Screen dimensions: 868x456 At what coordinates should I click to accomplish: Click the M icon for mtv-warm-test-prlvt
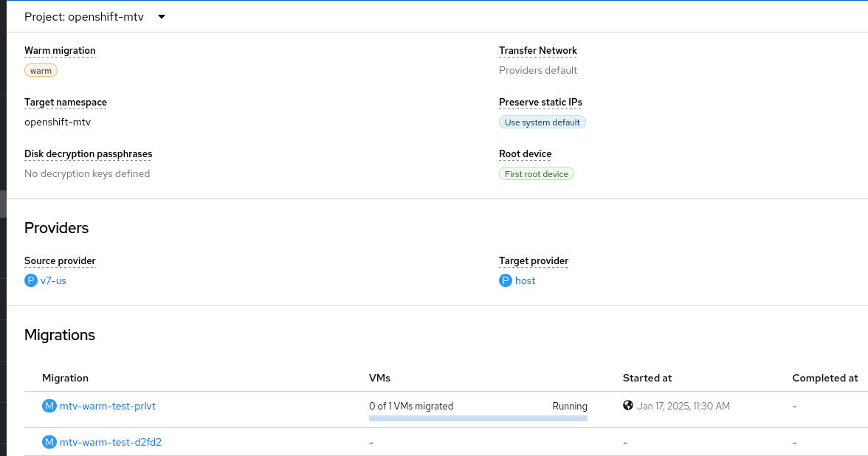click(x=49, y=406)
